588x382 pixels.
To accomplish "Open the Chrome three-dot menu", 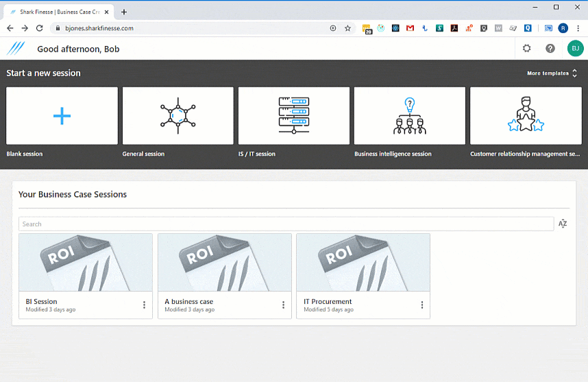I will pyautogui.click(x=578, y=28).
